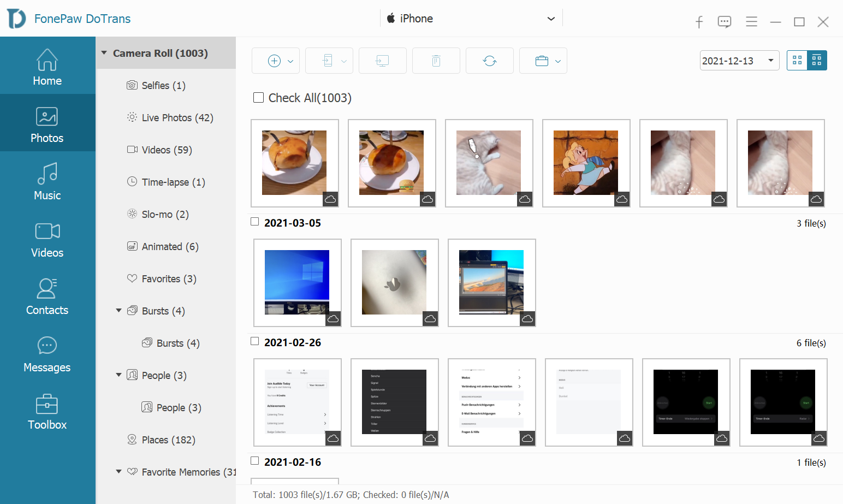Select Time-lapse (1) album

pyautogui.click(x=166, y=182)
